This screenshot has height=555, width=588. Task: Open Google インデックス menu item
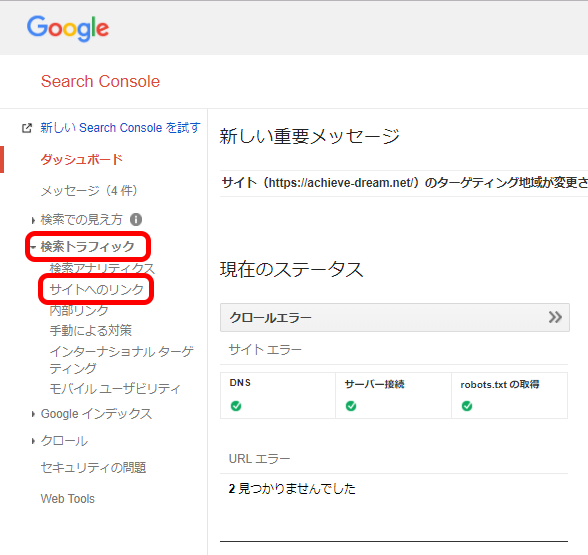(96, 414)
